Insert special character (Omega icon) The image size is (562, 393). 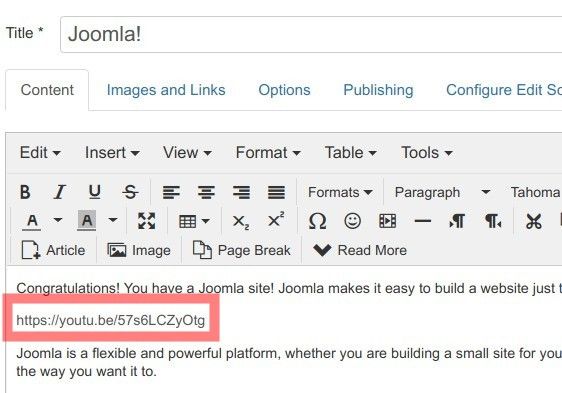click(317, 221)
